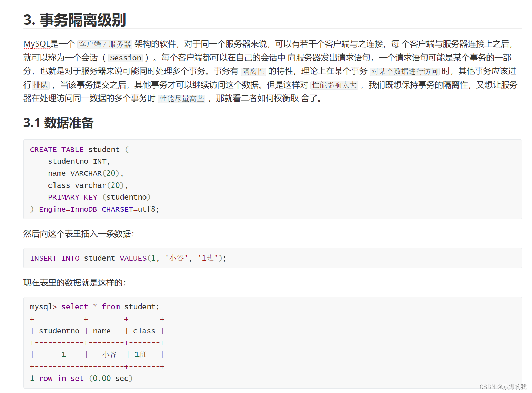Click the inline code '客户端 / 服务器'
532x393 pixels.
(105, 44)
